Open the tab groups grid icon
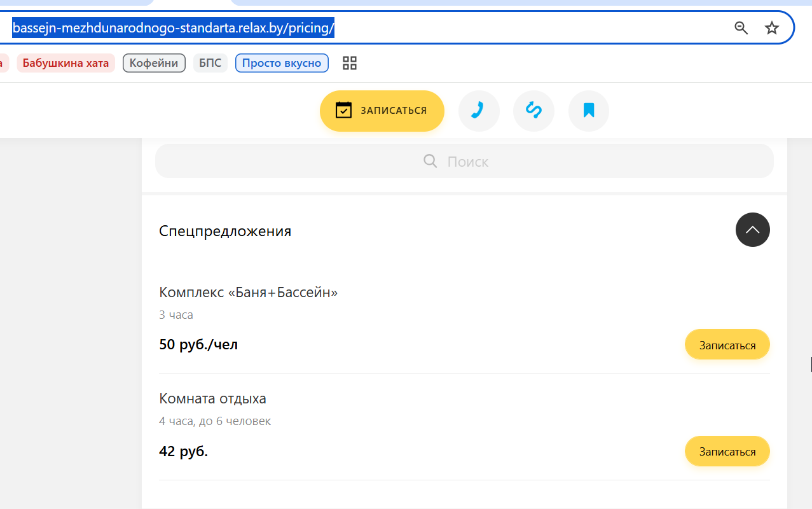 (350, 63)
